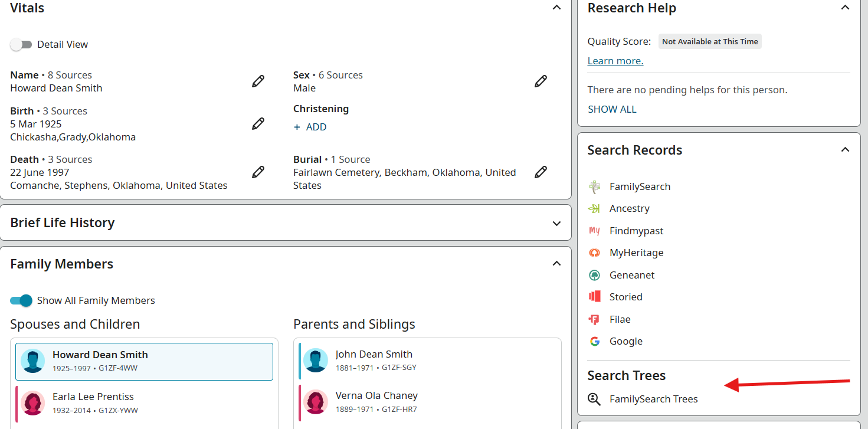Viewport: 868px width, 429px height.
Task: Collapse the Family Members panel
Action: pos(556,264)
